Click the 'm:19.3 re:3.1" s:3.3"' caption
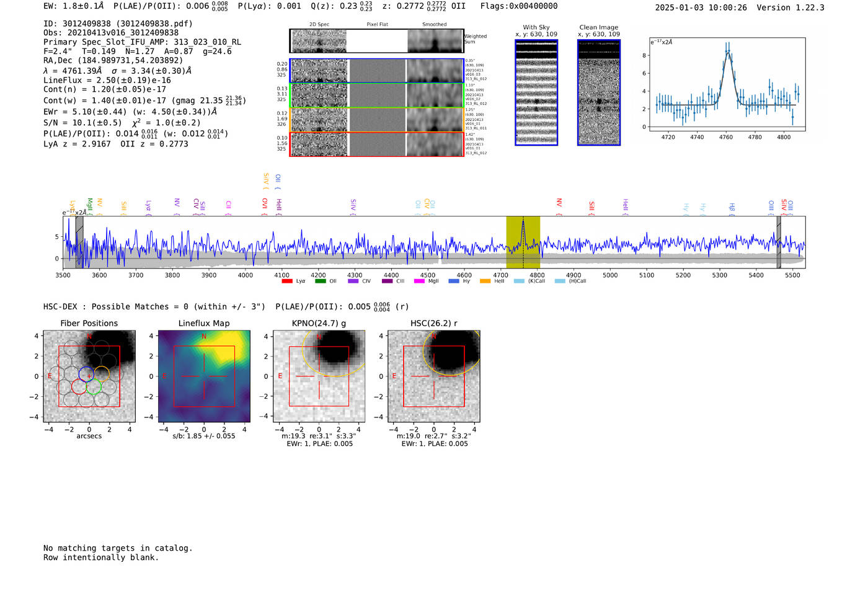 pos(319,436)
